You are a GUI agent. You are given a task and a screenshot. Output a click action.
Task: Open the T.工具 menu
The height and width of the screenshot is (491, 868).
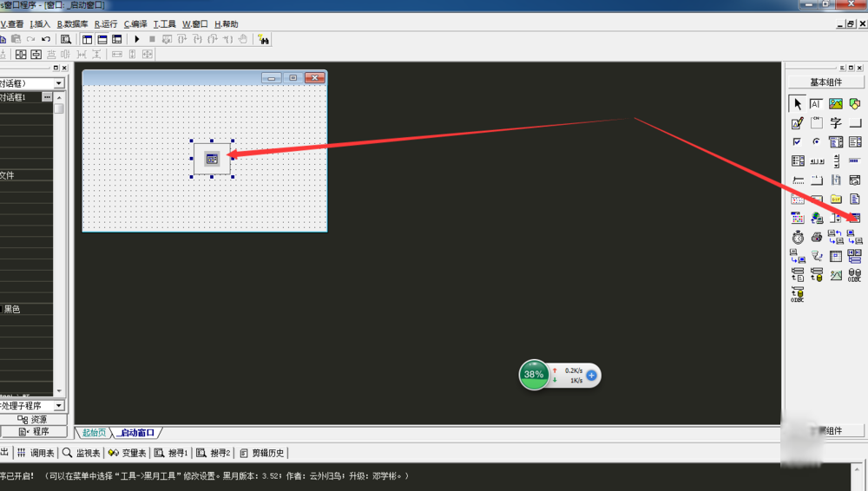[164, 24]
